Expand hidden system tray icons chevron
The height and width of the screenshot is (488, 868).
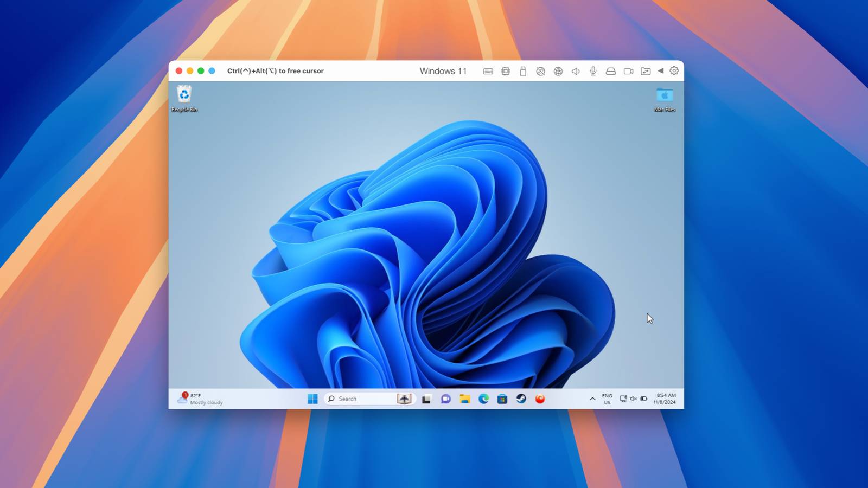pos(592,399)
